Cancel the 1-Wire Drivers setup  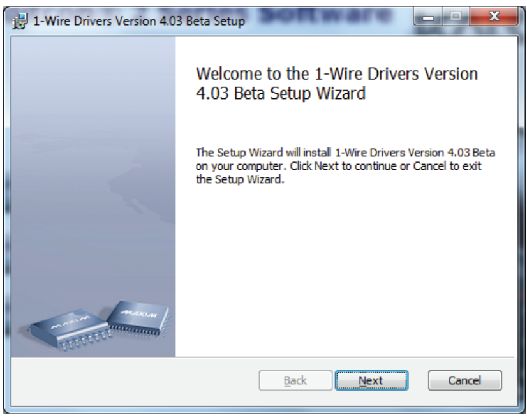[x=464, y=380]
